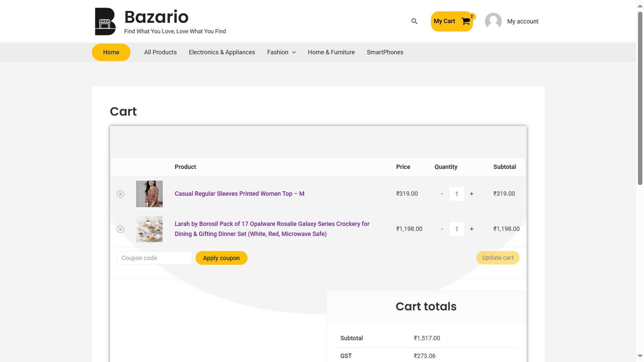This screenshot has width=644, height=362.
Task: Click the shopping cart icon in My Cart
Action: point(466,21)
